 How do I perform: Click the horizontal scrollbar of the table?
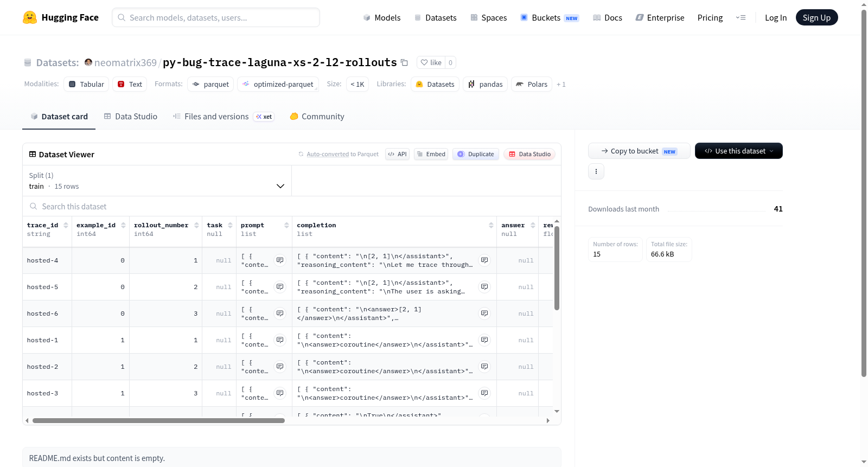pyautogui.click(x=158, y=420)
